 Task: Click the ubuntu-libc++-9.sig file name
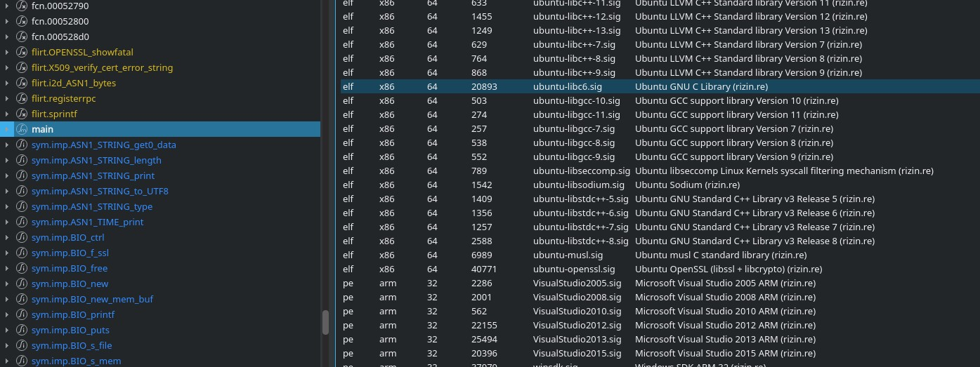point(574,72)
